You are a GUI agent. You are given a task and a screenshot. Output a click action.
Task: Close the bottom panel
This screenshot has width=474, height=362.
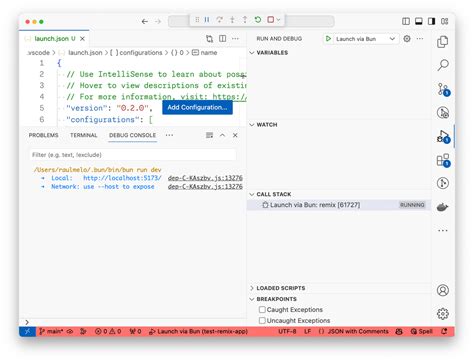(235, 135)
